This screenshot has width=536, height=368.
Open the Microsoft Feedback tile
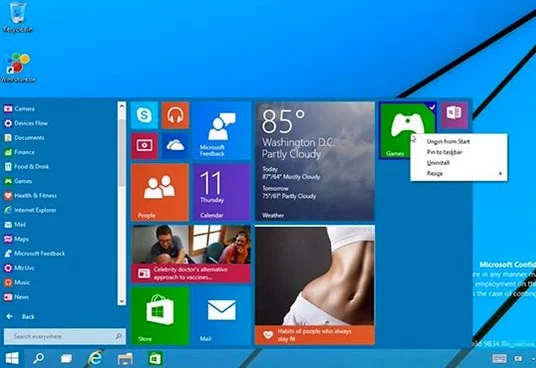click(x=222, y=130)
